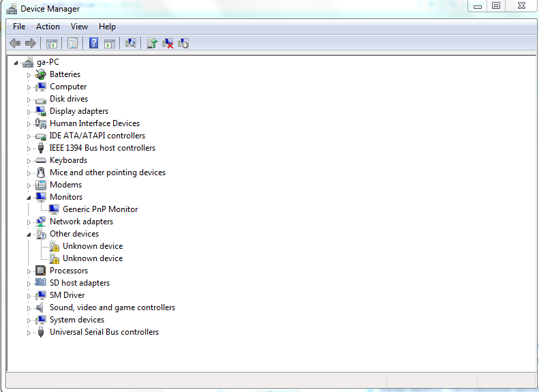Select the second Unknown device label
This screenshot has width=539, height=392.
pyautogui.click(x=93, y=258)
